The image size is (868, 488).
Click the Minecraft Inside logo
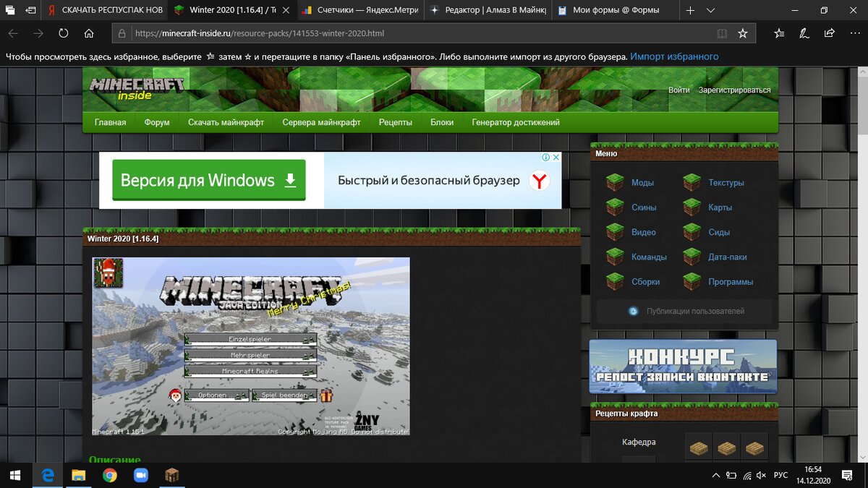coord(137,90)
